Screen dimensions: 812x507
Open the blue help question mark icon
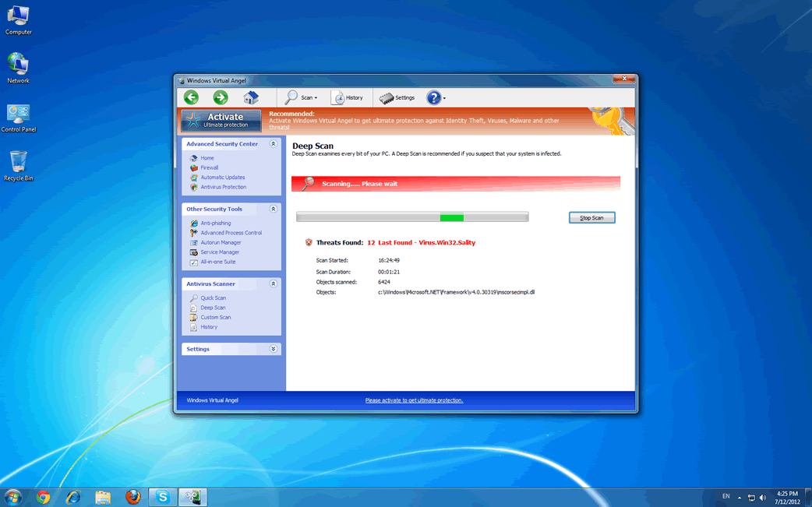pyautogui.click(x=434, y=97)
